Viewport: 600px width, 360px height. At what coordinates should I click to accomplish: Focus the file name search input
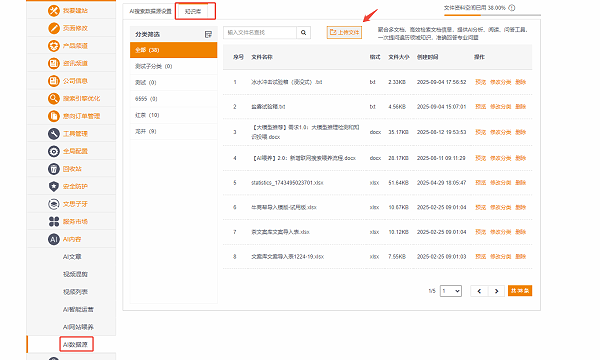(260, 33)
